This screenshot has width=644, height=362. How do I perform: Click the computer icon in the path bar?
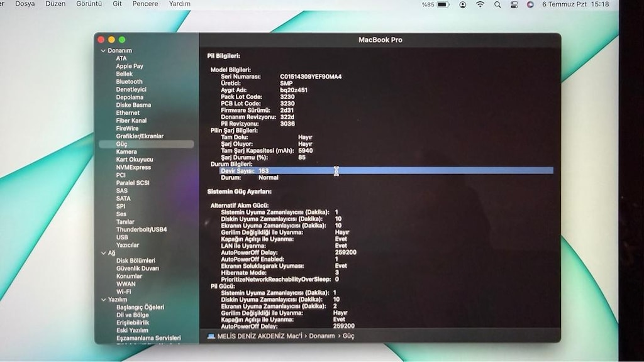click(x=211, y=336)
